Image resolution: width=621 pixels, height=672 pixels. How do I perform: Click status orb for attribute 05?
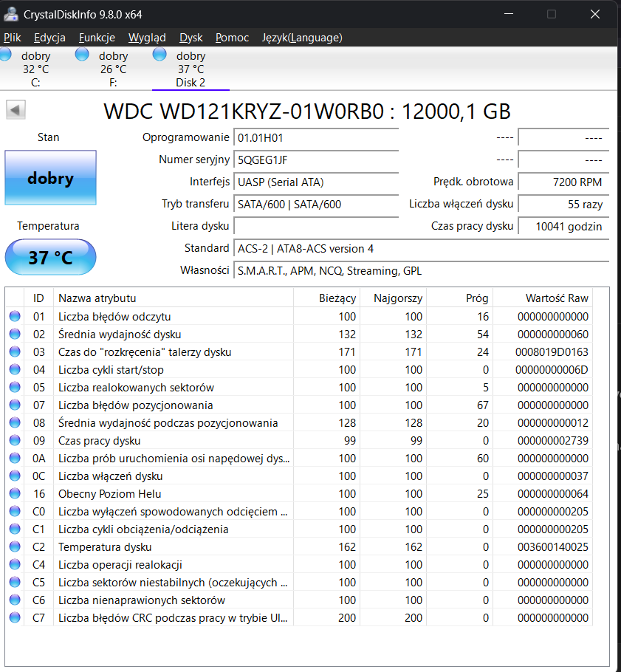point(15,387)
